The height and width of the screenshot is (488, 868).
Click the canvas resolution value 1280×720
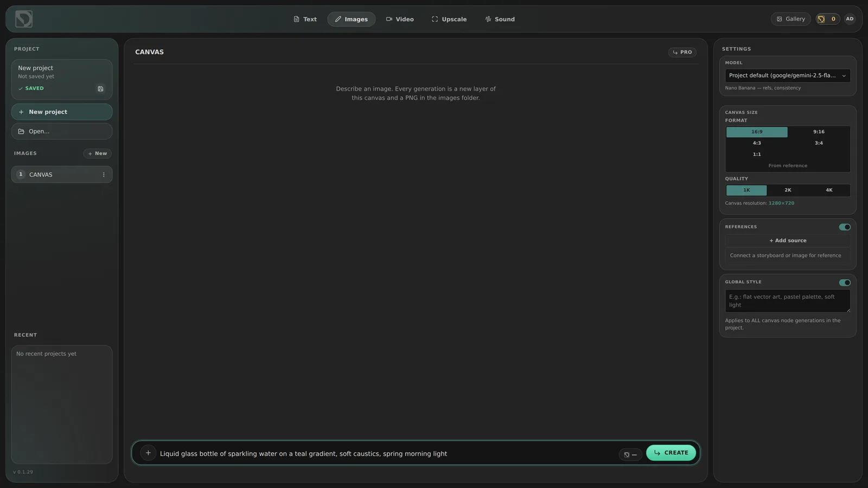coord(781,203)
